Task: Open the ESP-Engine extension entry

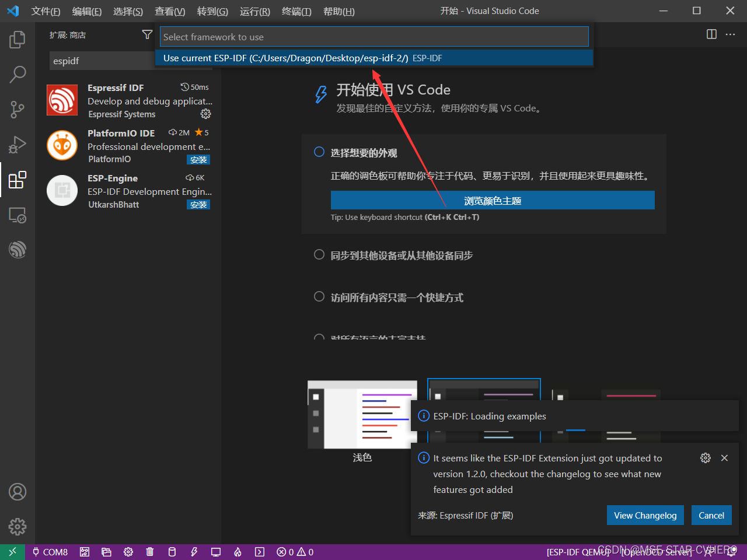Action: click(128, 191)
